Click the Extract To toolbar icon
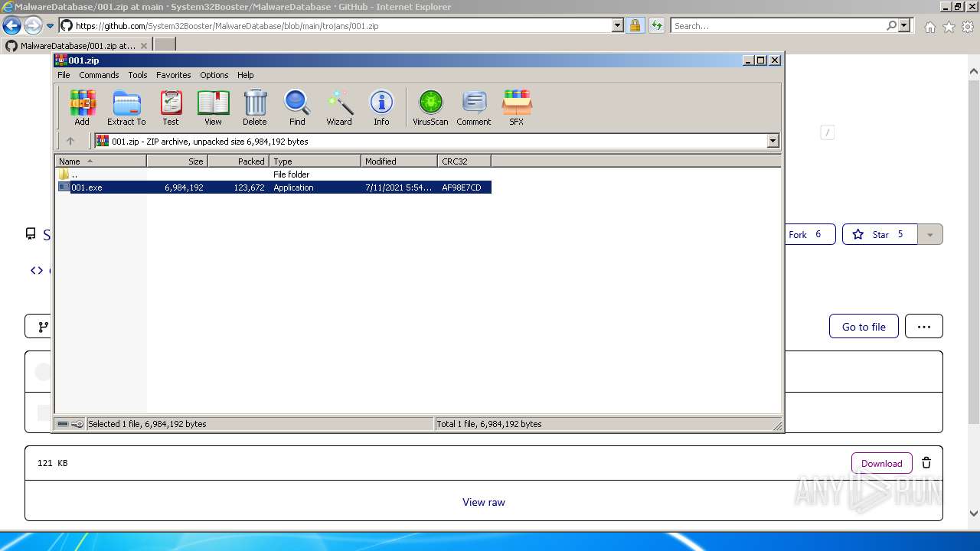The height and width of the screenshot is (551, 980). click(126, 107)
